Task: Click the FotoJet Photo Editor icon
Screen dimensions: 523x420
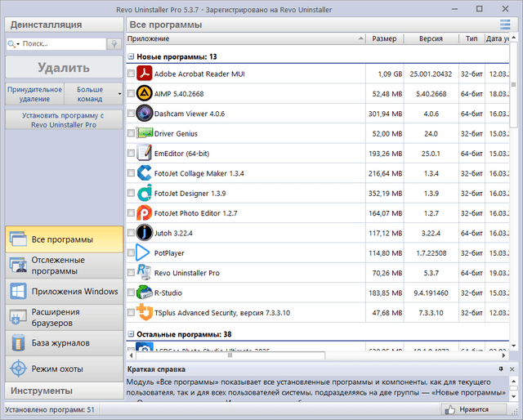Action: coord(145,213)
